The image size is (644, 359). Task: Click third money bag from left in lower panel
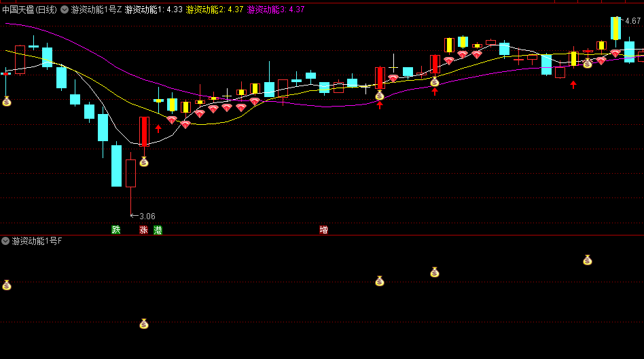click(380, 281)
